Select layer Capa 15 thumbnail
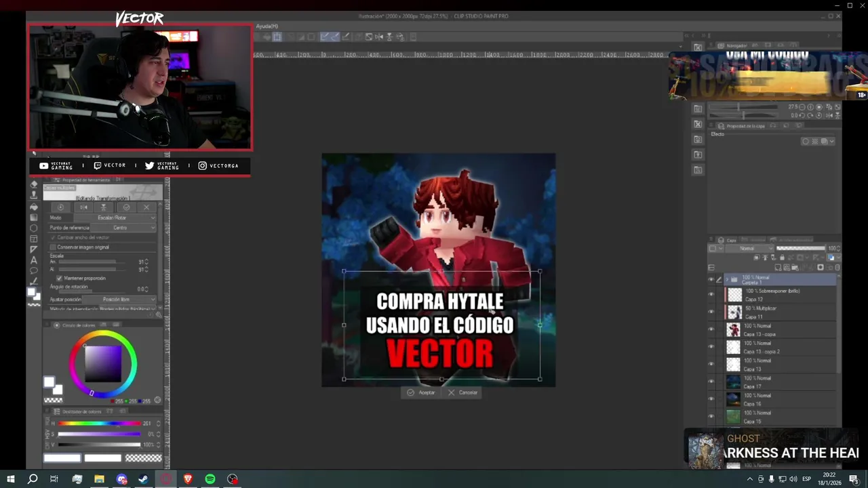Viewport: 868px width, 488px height. [733, 416]
